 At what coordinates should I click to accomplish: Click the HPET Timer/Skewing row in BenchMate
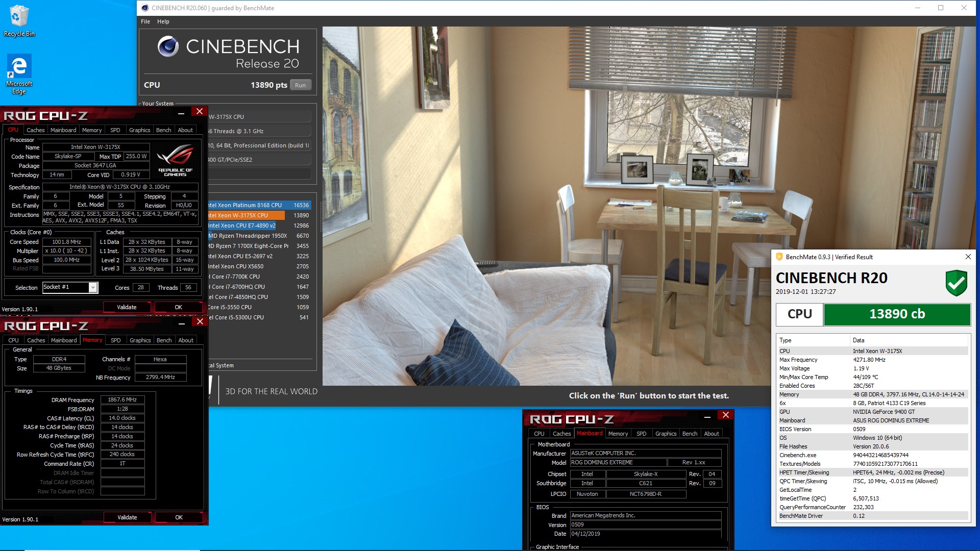tap(872, 472)
